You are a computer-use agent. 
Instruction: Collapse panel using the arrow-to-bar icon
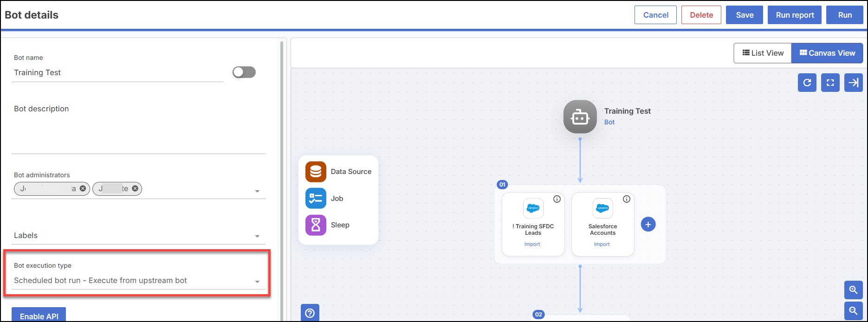click(x=853, y=83)
